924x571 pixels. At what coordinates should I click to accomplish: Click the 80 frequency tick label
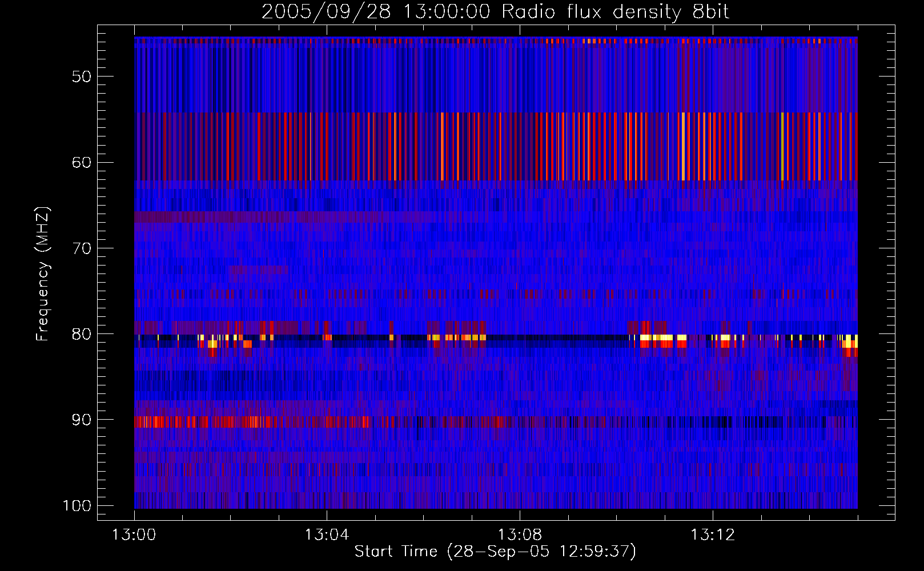click(x=82, y=334)
